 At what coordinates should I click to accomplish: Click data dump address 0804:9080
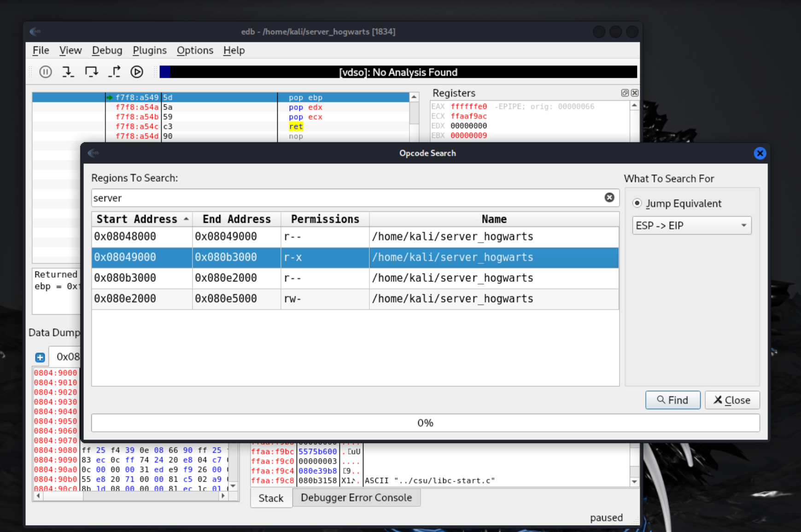[x=55, y=450]
